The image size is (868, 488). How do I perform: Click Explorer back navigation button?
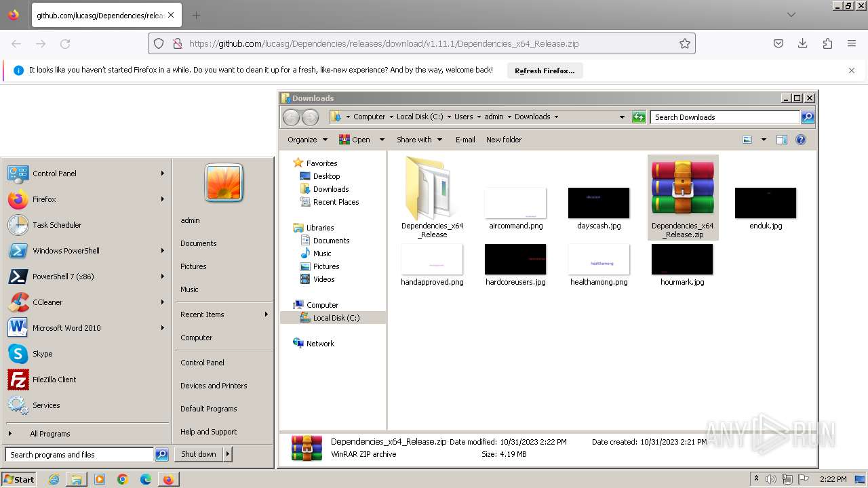292,117
